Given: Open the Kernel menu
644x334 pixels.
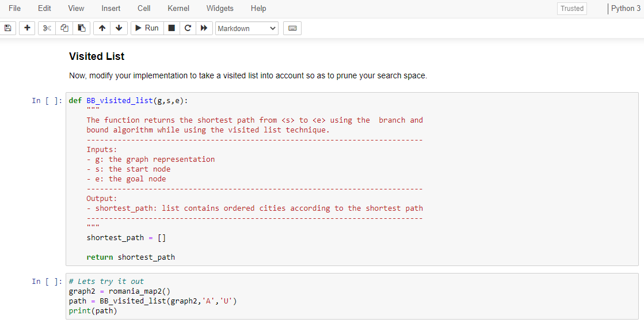Looking at the screenshot, I should point(178,8).
